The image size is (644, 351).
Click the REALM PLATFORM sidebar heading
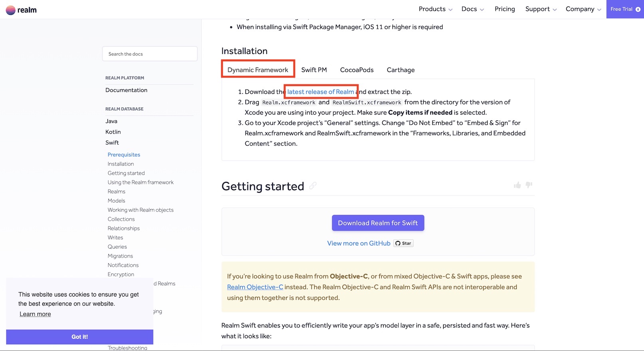pyautogui.click(x=125, y=78)
